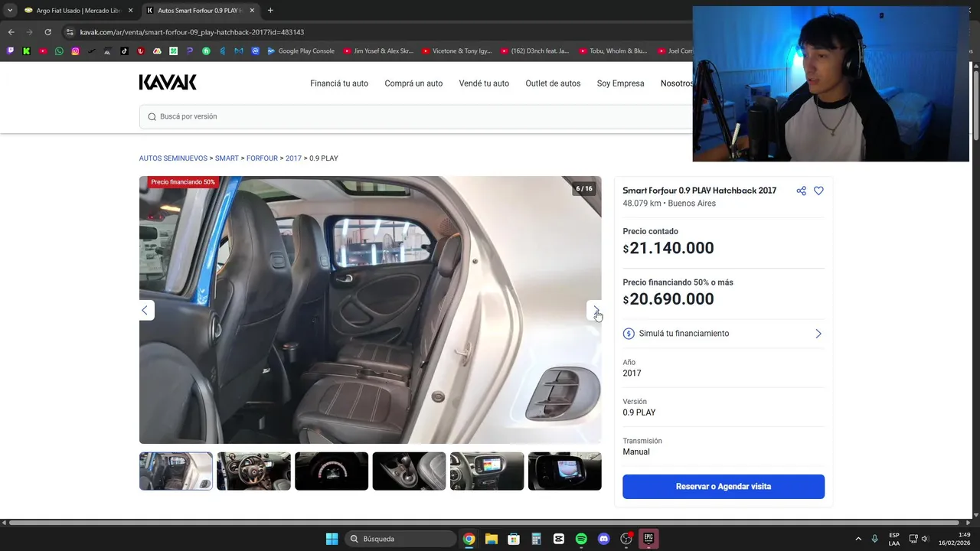Image resolution: width=980 pixels, height=551 pixels.
Task: Open Vicetone & Tony Igy bookmark
Action: (457, 51)
